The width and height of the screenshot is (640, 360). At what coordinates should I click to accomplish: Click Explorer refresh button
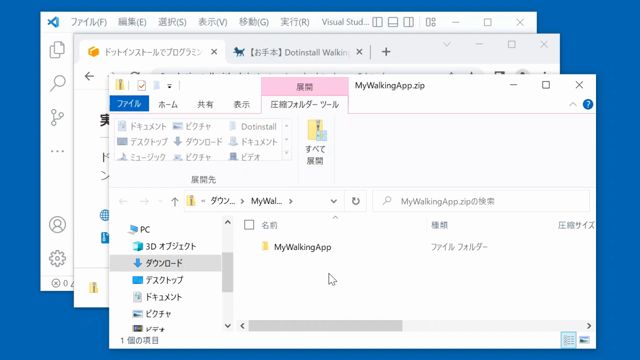coord(356,201)
